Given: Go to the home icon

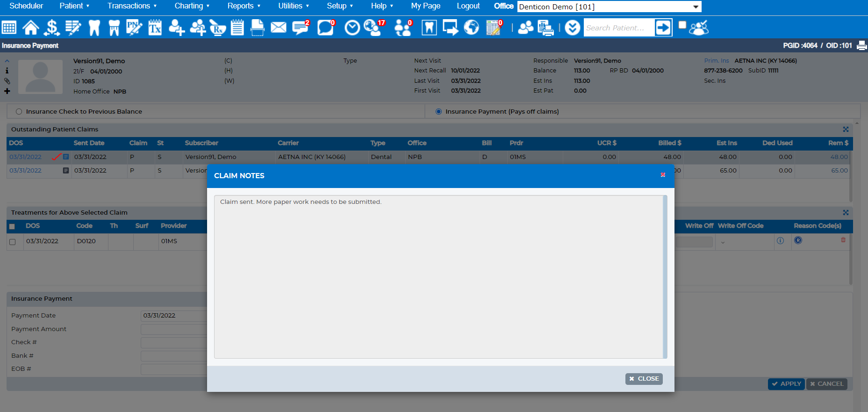Looking at the screenshot, I should [x=31, y=28].
